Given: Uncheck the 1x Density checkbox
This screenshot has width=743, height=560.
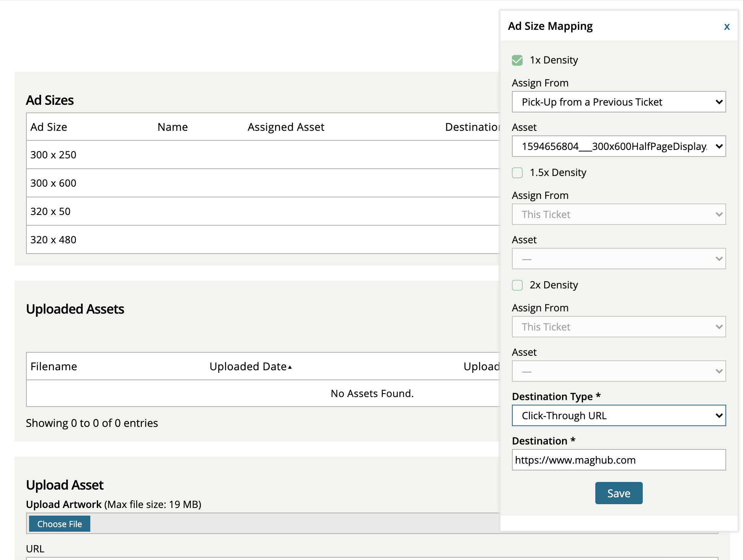Looking at the screenshot, I should 517,60.
